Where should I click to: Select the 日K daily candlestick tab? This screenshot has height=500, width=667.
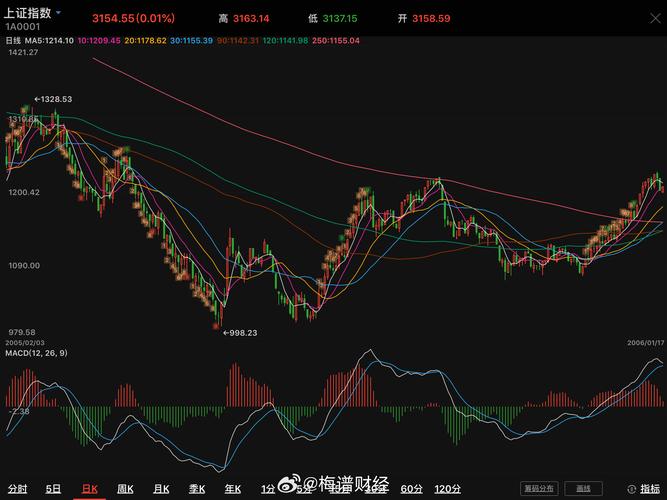coord(89,488)
